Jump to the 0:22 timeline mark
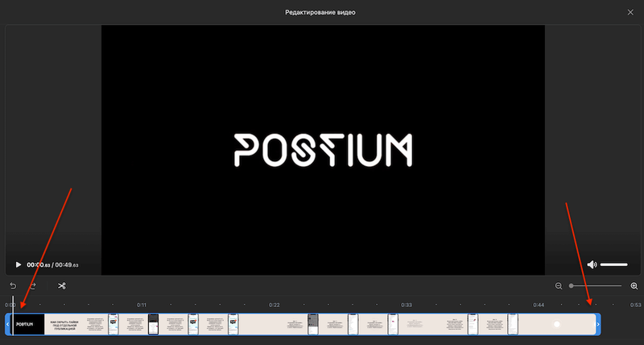 tap(275, 306)
